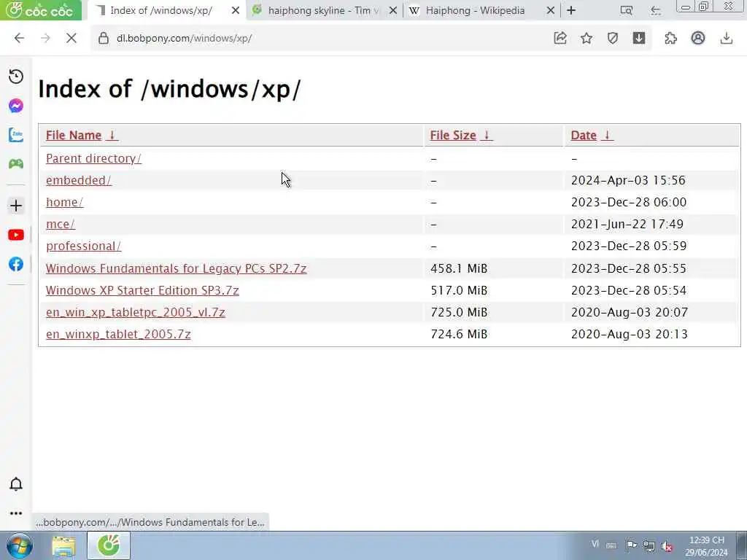Open the embedded/ folder
Screen dimensions: 747x560
[79, 180]
